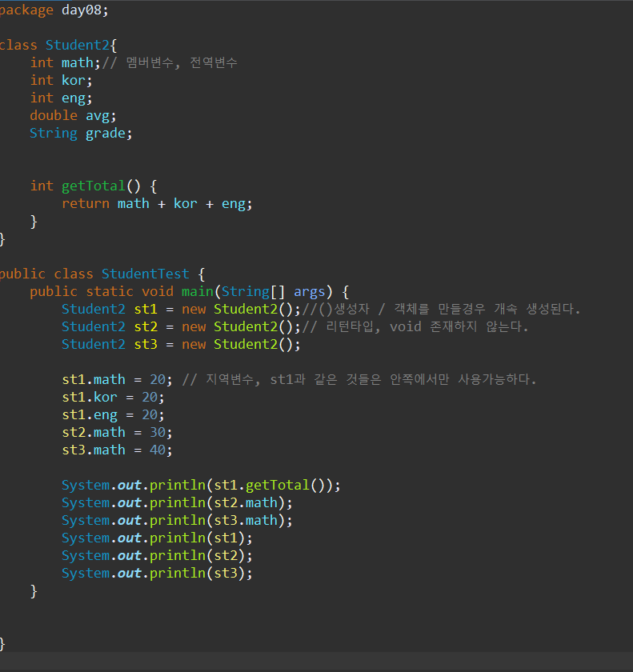Click the 'String grade;' line
This screenshot has width=633, height=672.
click(x=81, y=134)
